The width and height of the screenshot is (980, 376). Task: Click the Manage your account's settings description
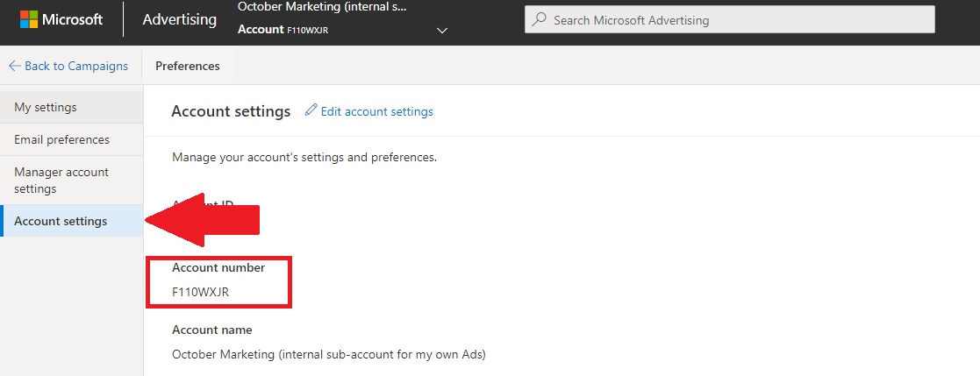304,158
